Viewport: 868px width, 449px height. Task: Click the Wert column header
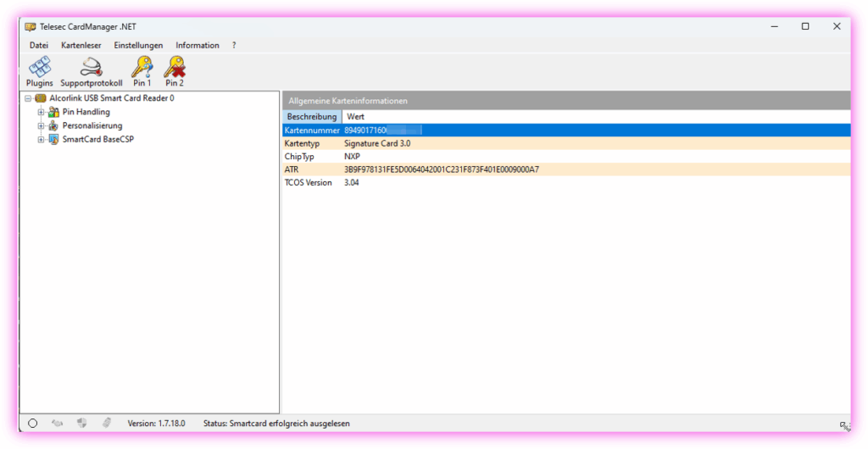[x=356, y=116]
